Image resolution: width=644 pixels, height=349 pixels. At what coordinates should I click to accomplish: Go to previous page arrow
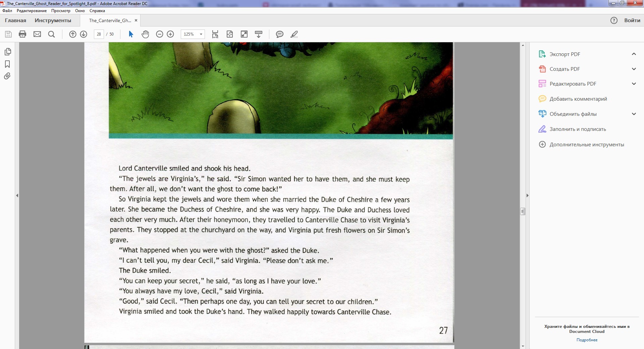[x=73, y=34]
